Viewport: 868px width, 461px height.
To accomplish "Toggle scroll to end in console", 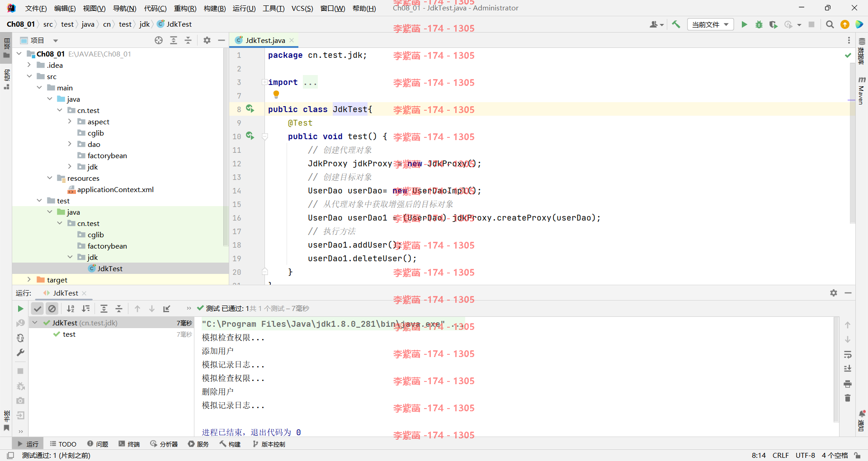I will point(848,369).
